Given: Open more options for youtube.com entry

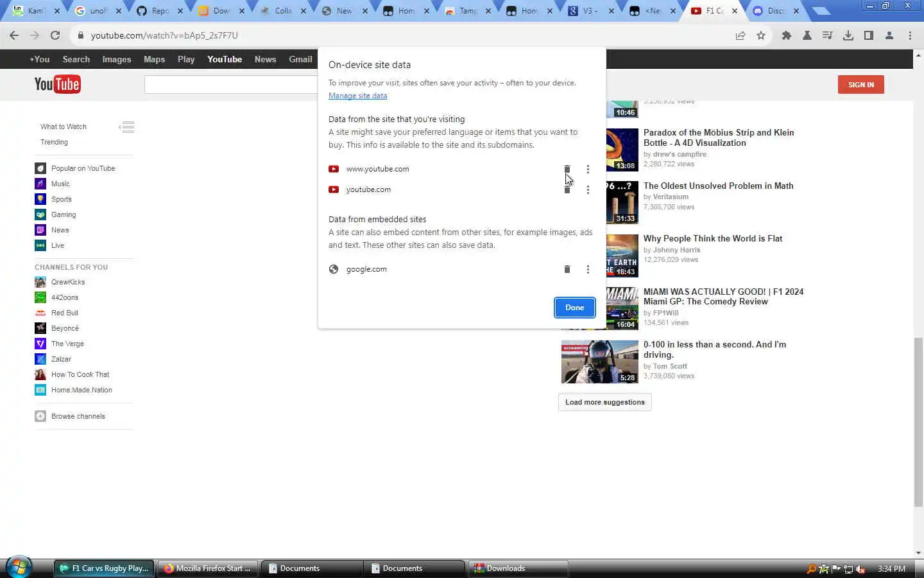Looking at the screenshot, I should 588,189.
